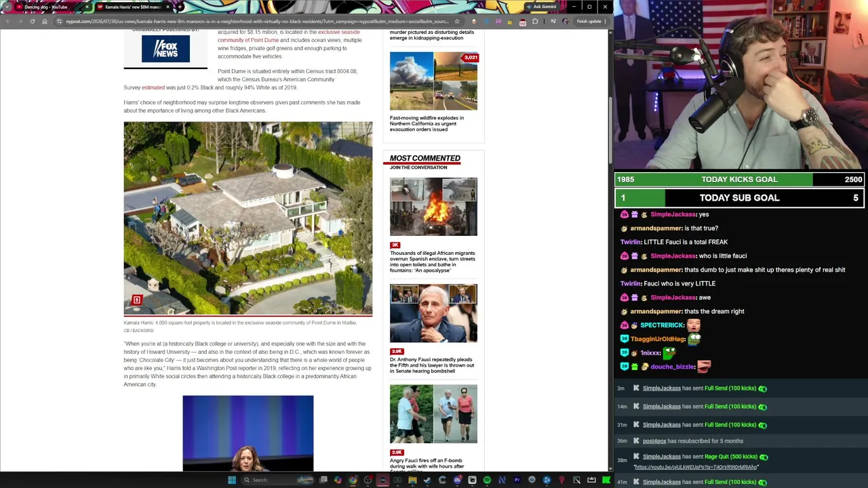This screenshot has width=868, height=488.
Task: Expand the mansion photo with the red icon
Action: click(137, 300)
